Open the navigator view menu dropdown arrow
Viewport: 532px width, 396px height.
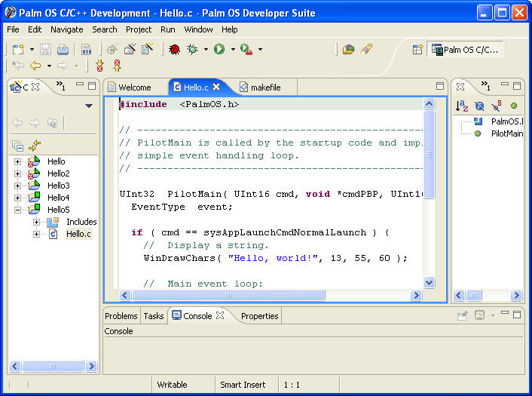point(89,106)
